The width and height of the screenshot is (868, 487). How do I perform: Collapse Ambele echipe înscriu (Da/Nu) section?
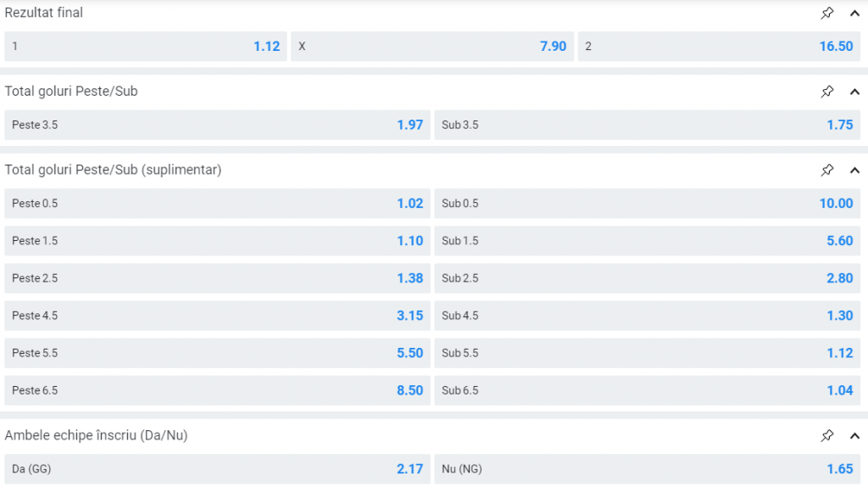854,435
